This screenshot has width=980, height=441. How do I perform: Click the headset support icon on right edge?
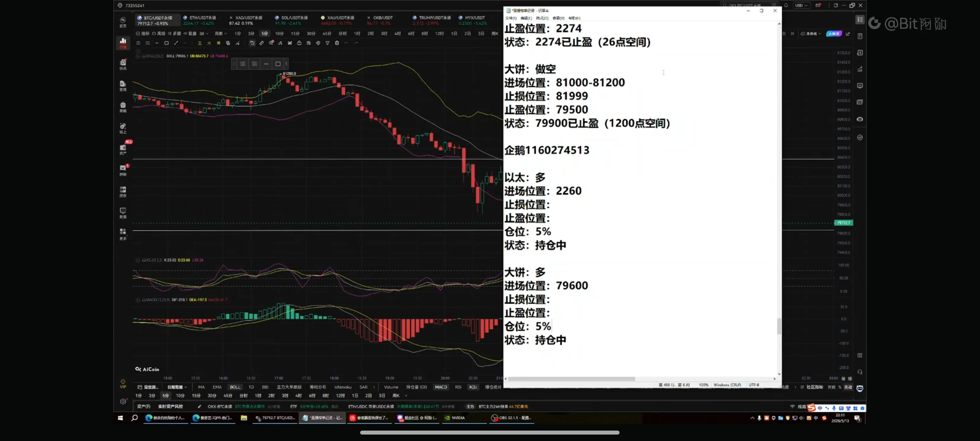coord(860,372)
